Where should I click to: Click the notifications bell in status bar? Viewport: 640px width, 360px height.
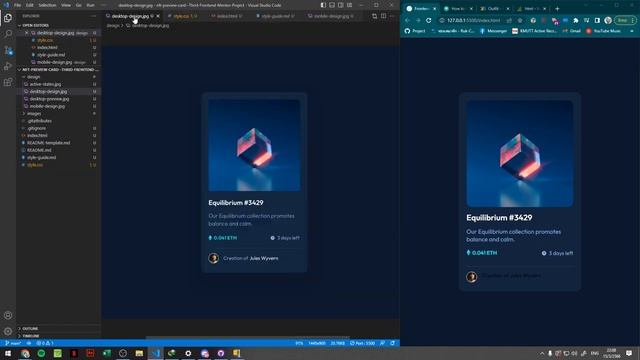click(392, 343)
